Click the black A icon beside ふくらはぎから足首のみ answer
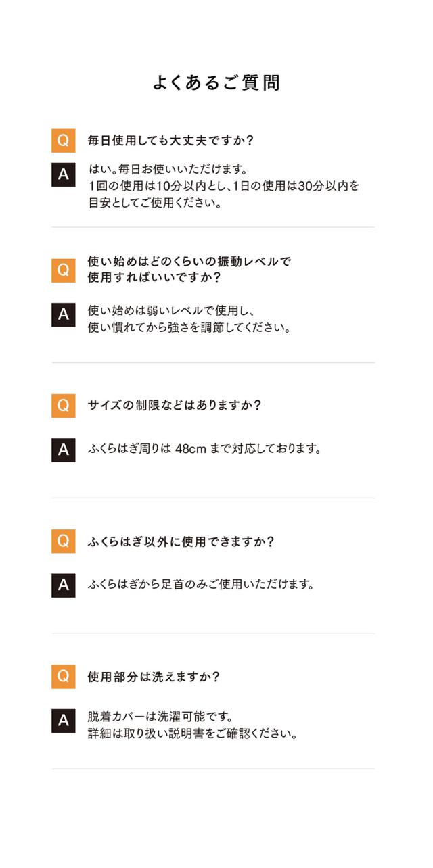 [63, 585]
